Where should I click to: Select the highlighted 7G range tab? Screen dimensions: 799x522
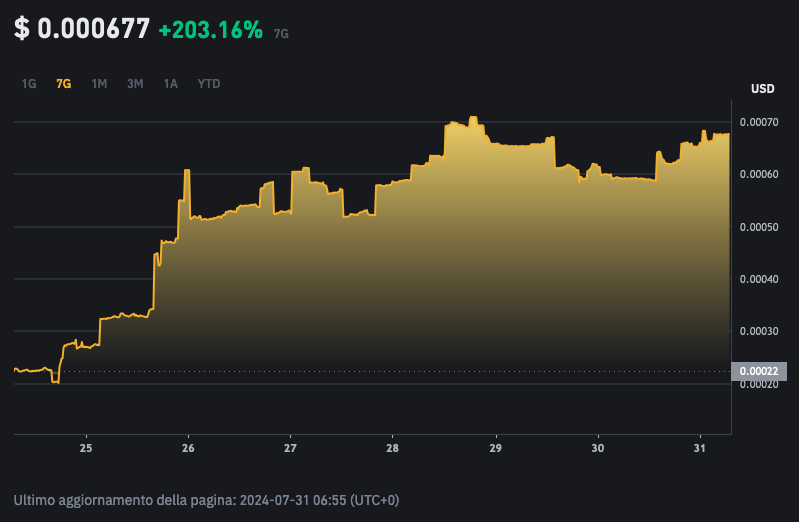(64, 84)
